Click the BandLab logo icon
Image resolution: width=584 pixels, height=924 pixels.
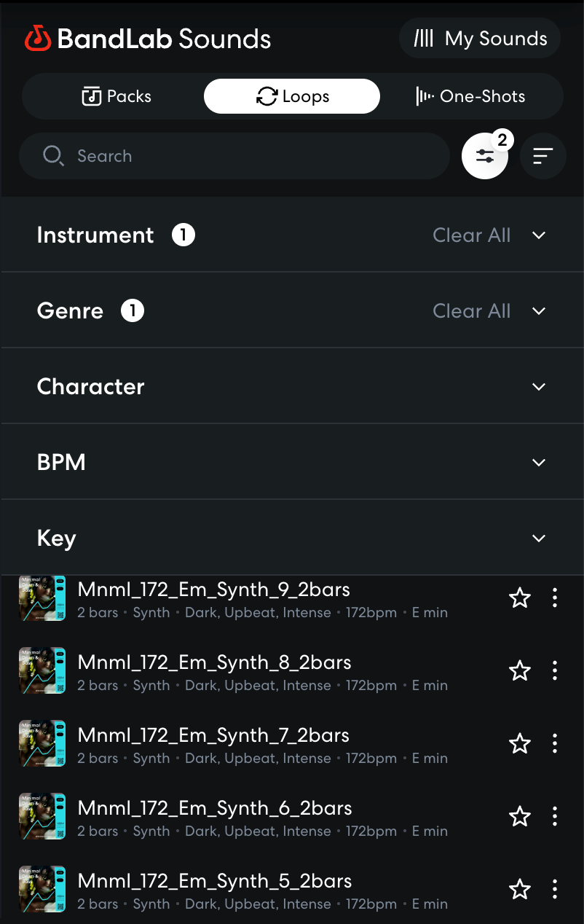pyautogui.click(x=38, y=37)
